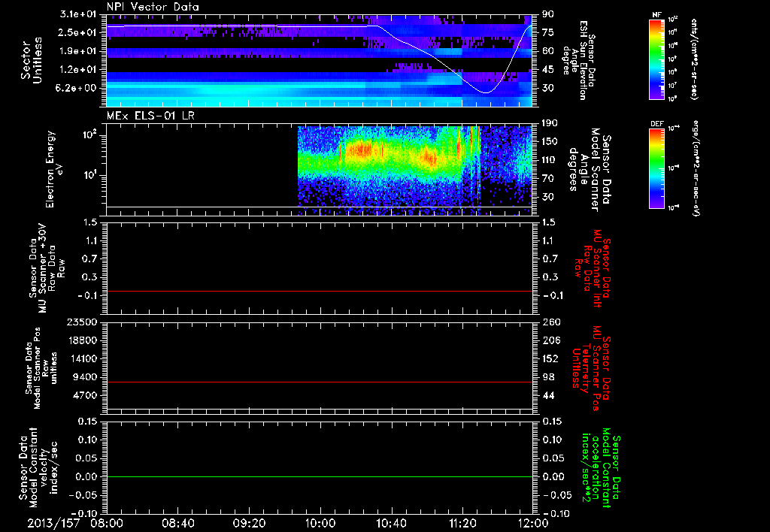Click the '12:00' time axis label
770x532 pixels.
[x=533, y=523]
